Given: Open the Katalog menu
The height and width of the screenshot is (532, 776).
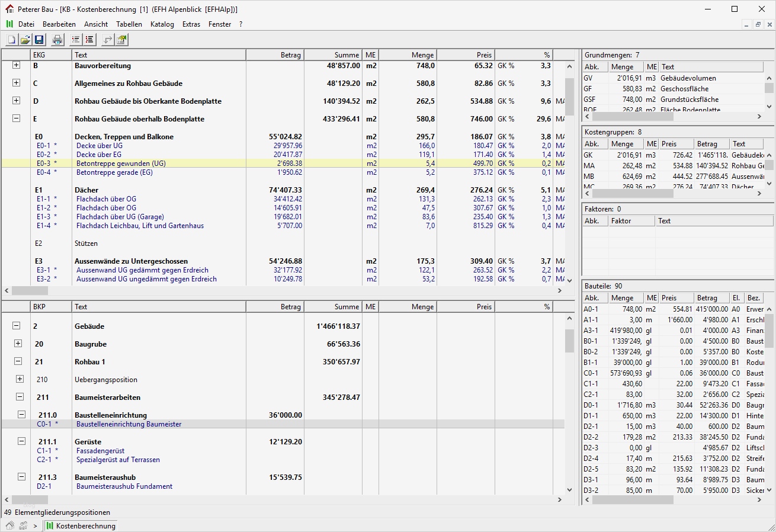Looking at the screenshot, I should [x=162, y=24].
